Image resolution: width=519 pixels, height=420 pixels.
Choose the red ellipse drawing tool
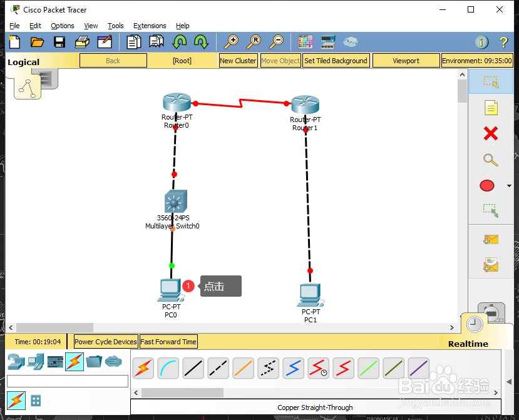click(x=487, y=186)
